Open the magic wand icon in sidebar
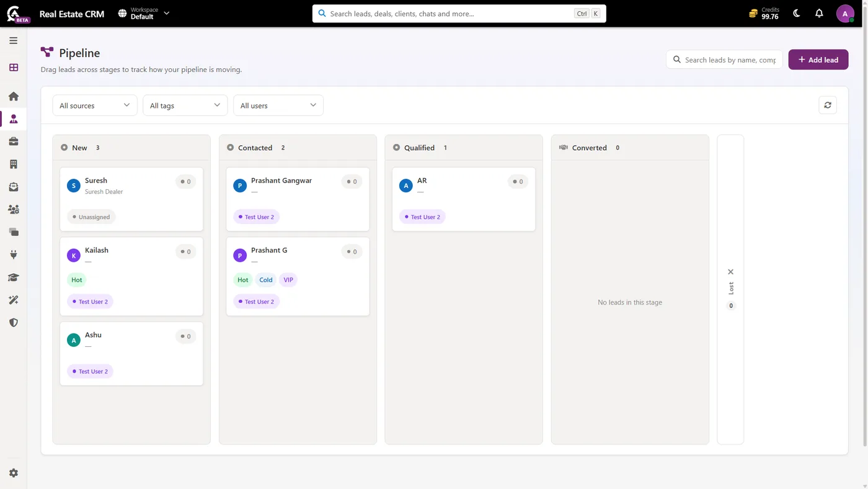Screen dimensions: 868x489 tap(14, 300)
